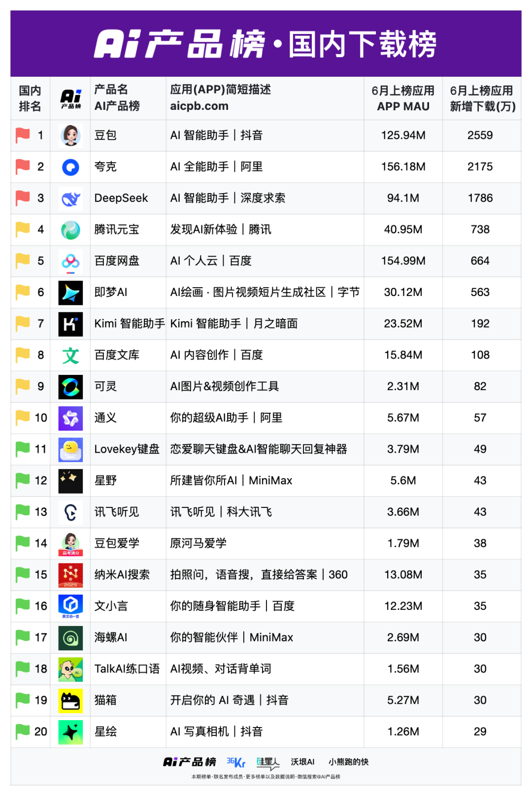Viewport: 532px width, 796px height.
Task: Click the 讯飞听见 app icon
Action: [x=70, y=512]
